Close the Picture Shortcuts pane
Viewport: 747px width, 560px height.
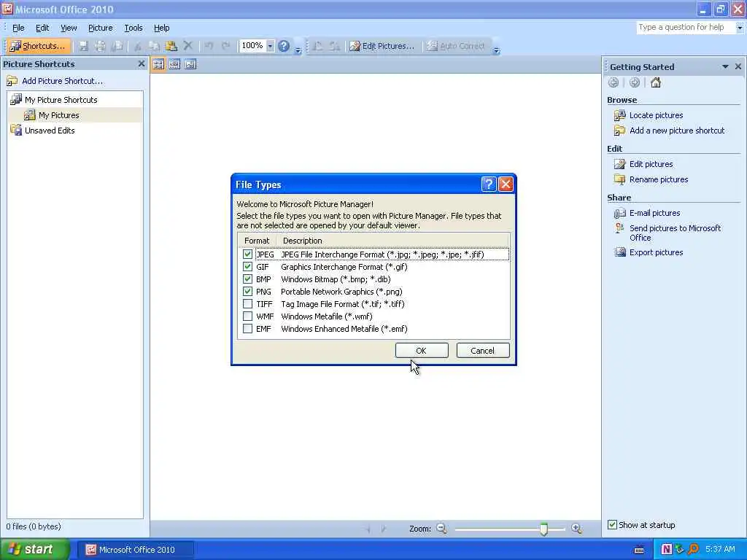click(142, 63)
